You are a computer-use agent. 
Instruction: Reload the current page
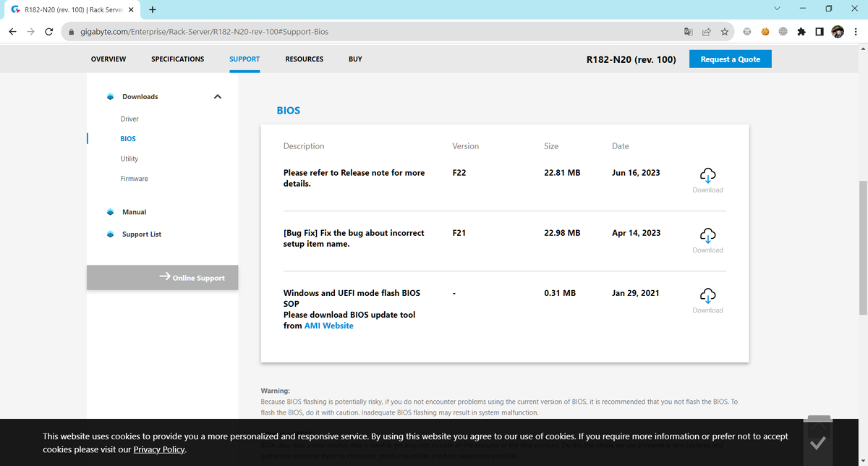click(48, 32)
